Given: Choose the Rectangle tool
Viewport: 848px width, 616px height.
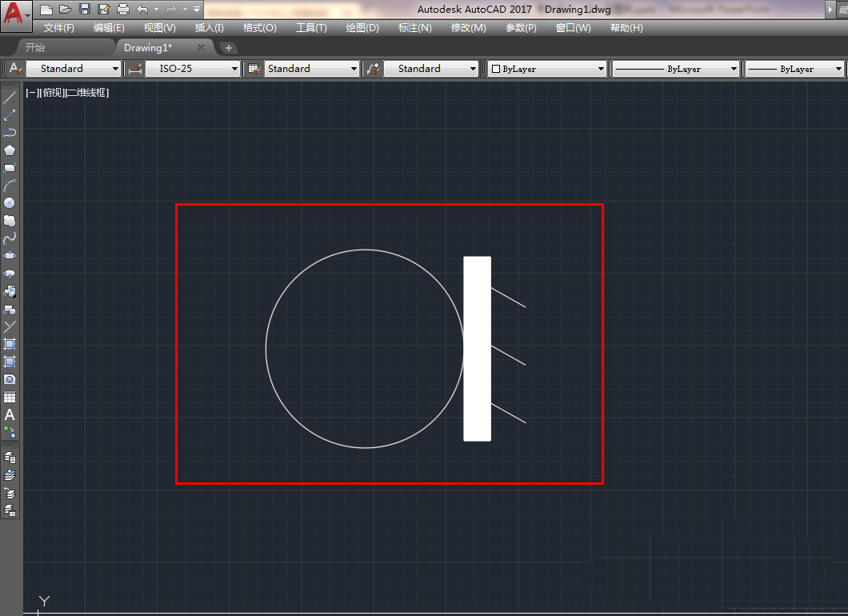Looking at the screenshot, I should click(x=10, y=168).
